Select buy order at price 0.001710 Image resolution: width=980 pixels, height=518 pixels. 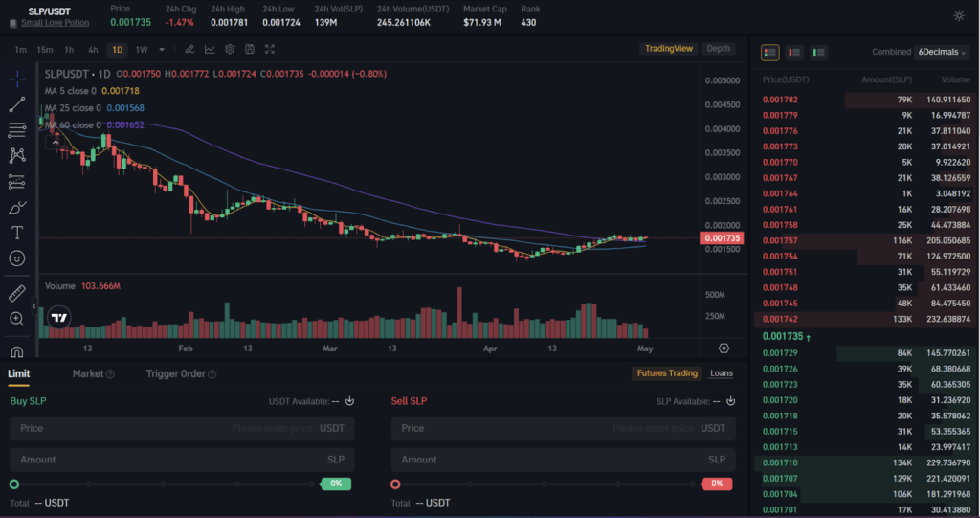(866, 463)
